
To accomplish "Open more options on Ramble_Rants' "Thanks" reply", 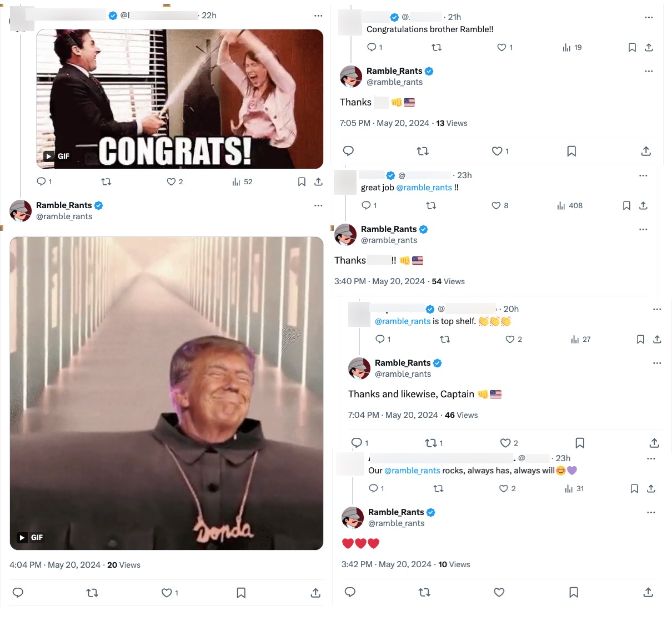I will point(649,71).
